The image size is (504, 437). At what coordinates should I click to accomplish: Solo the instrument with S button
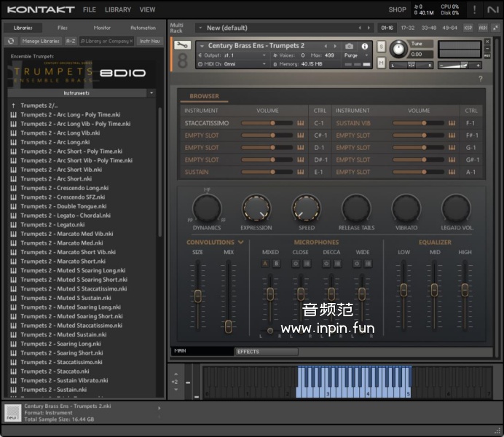pos(382,47)
